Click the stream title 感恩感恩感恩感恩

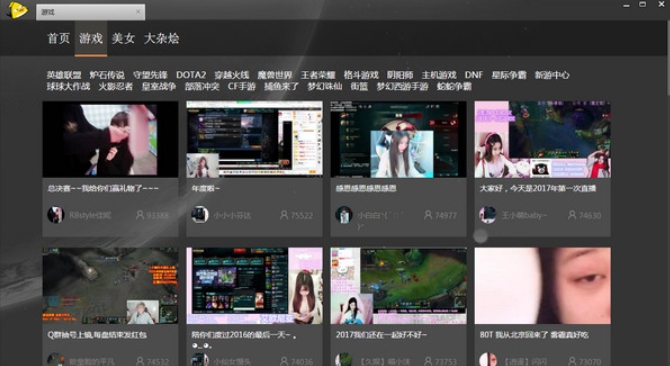[366, 188]
